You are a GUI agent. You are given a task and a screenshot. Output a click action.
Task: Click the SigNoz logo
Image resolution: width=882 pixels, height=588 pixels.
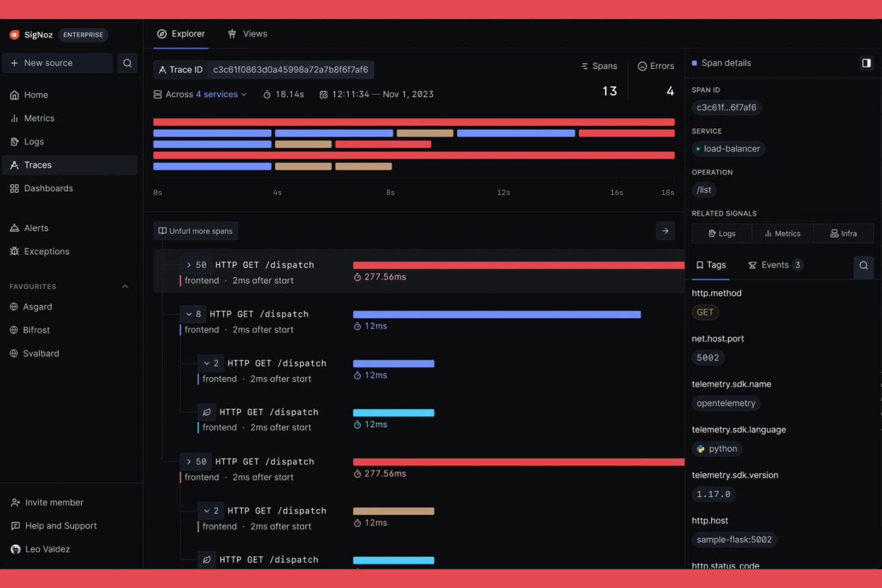click(31, 35)
